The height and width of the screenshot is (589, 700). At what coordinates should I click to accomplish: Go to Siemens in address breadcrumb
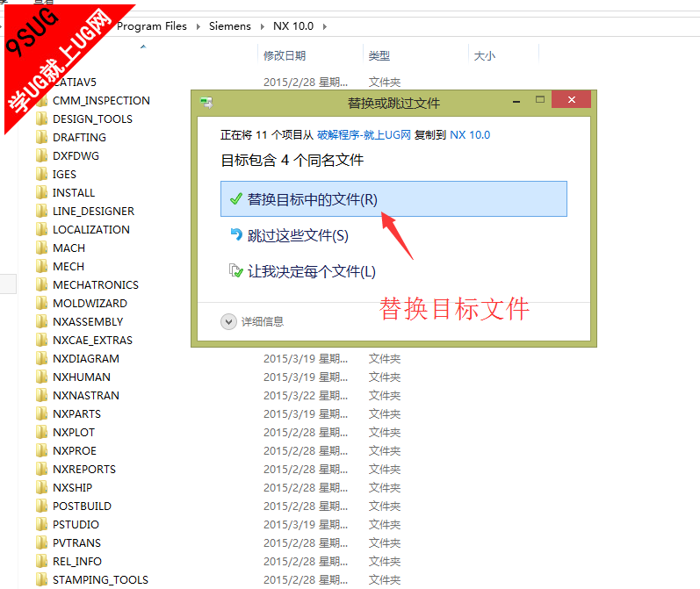[x=230, y=26]
